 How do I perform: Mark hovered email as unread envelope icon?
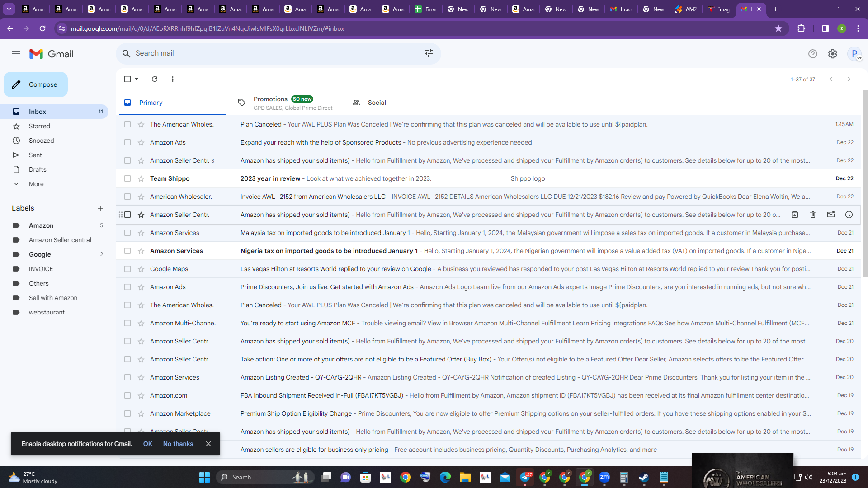831,215
